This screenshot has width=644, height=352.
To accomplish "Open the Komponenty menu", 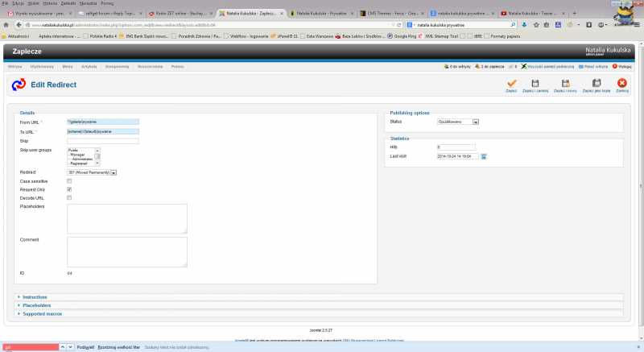I will pyautogui.click(x=117, y=66).
